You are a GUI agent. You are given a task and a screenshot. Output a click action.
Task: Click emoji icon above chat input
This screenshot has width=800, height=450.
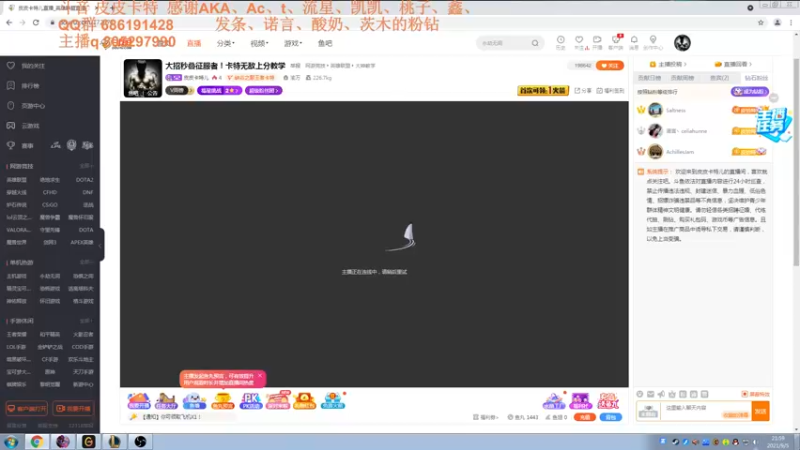pyautogui.click(x=640, y=394)
